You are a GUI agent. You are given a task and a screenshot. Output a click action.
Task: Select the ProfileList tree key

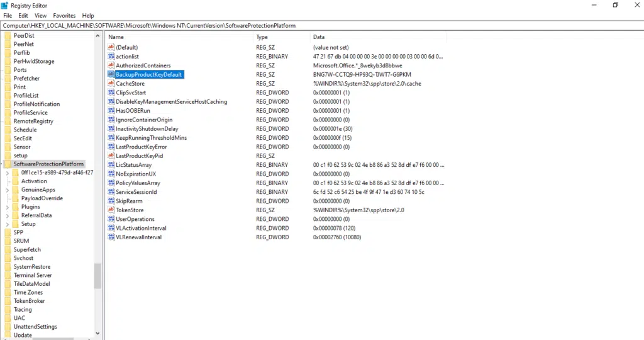click(26, 95)
